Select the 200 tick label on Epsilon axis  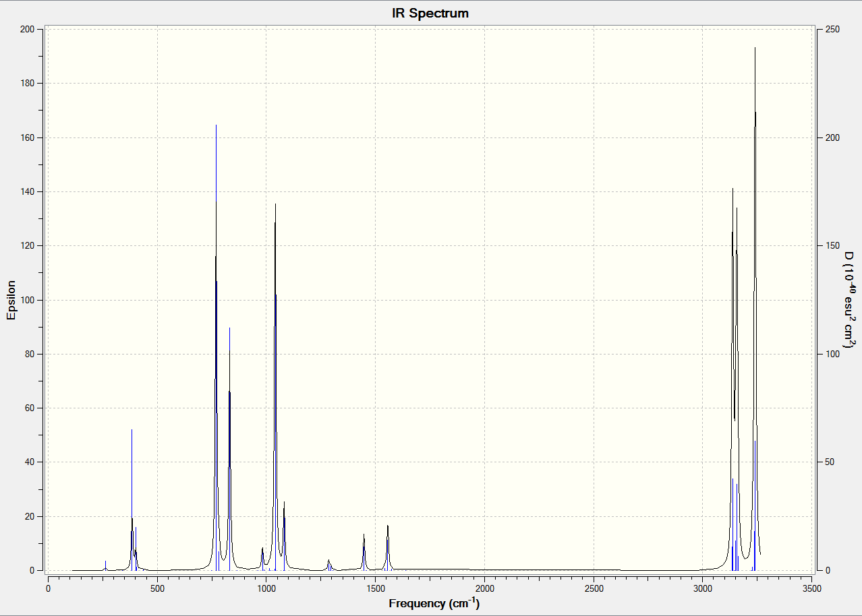(27, 29)
